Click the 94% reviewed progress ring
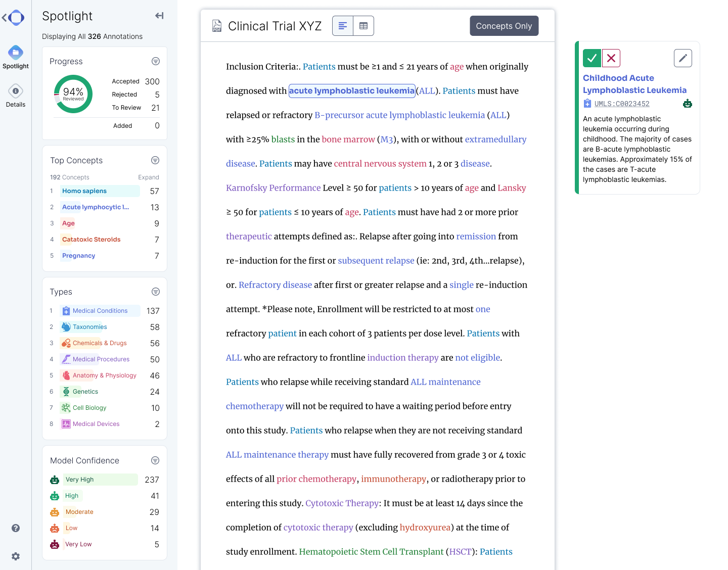This screenshot has width=728, height=570. pyautogui.click(x=73, y=94)
